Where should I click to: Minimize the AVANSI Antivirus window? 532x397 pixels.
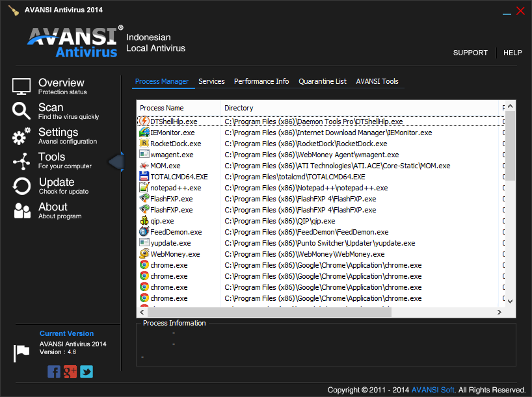click(x=507, y=14)
